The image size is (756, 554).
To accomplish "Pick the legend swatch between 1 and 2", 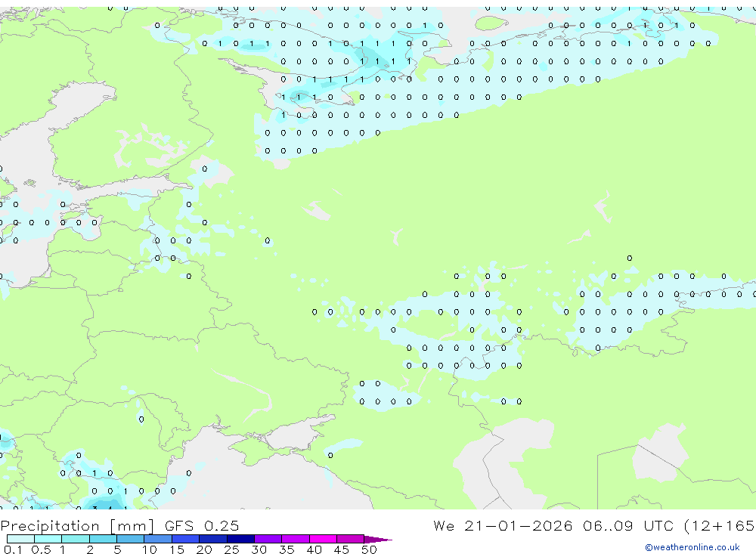I will (76, 539).
